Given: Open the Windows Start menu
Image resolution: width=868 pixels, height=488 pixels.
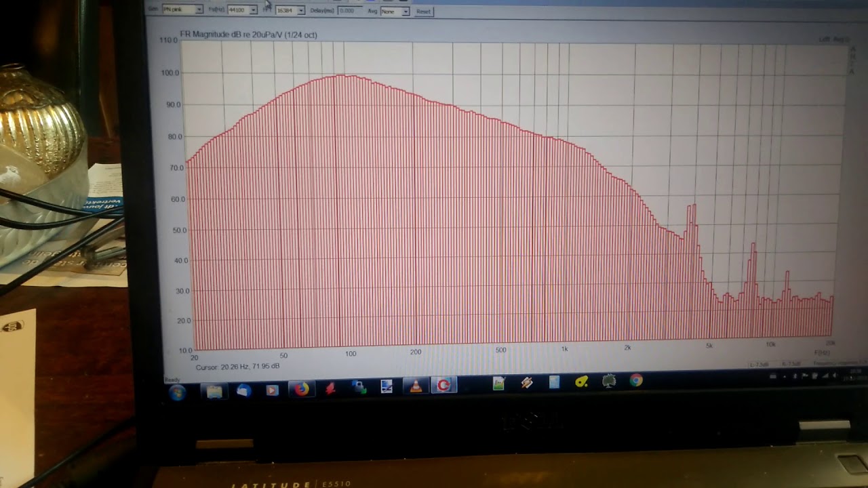Looking at the screenshot, I should pos(178,392).
